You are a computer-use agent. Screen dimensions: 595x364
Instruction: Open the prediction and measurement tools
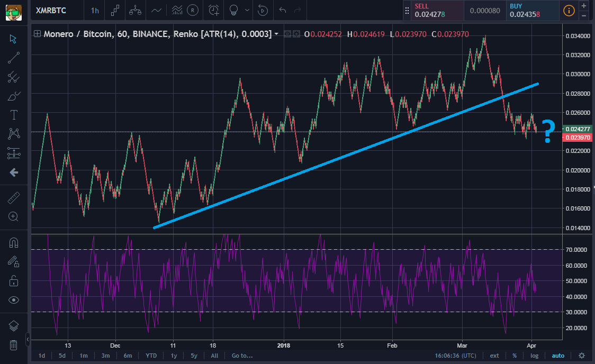point(14,153)
